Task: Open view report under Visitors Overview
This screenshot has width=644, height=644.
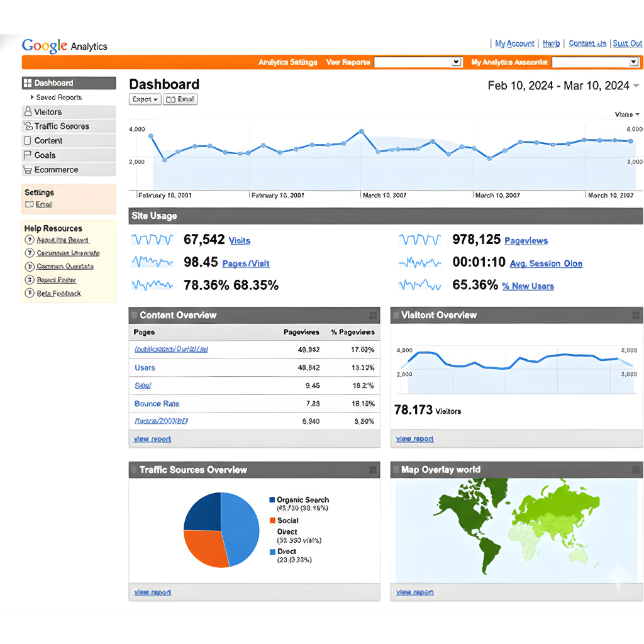Action: [414, 439]
